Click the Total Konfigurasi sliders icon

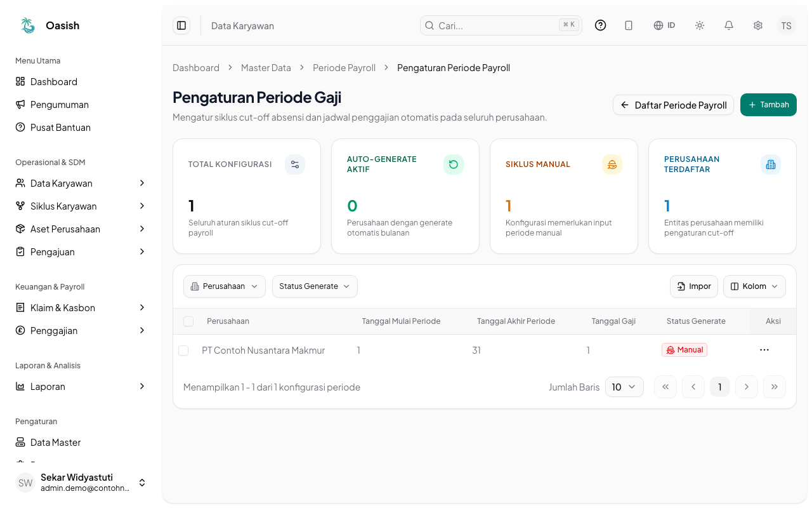coord(295,164)
